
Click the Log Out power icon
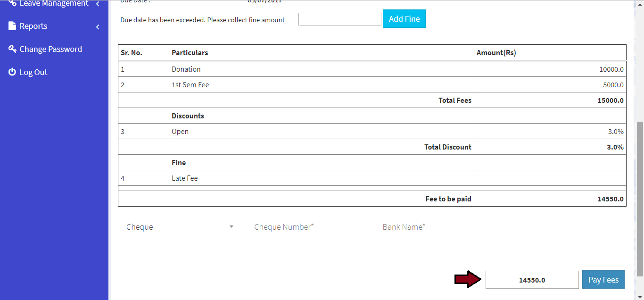(x=12, y=72)
